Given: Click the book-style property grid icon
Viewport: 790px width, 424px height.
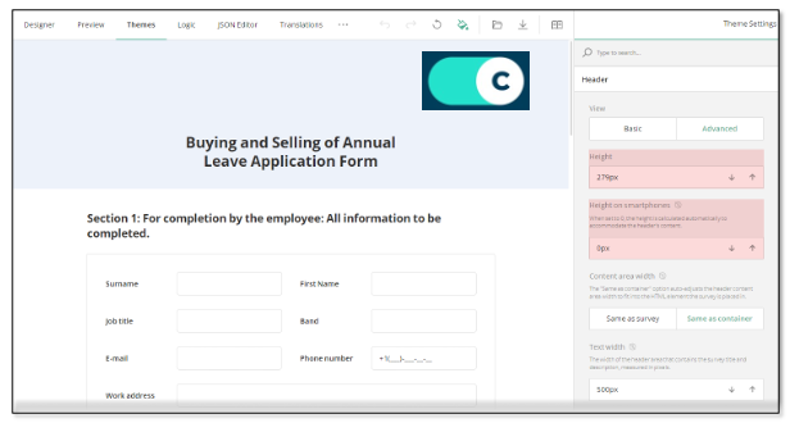Looking at the screenshot, I should [x=558, y=24].
